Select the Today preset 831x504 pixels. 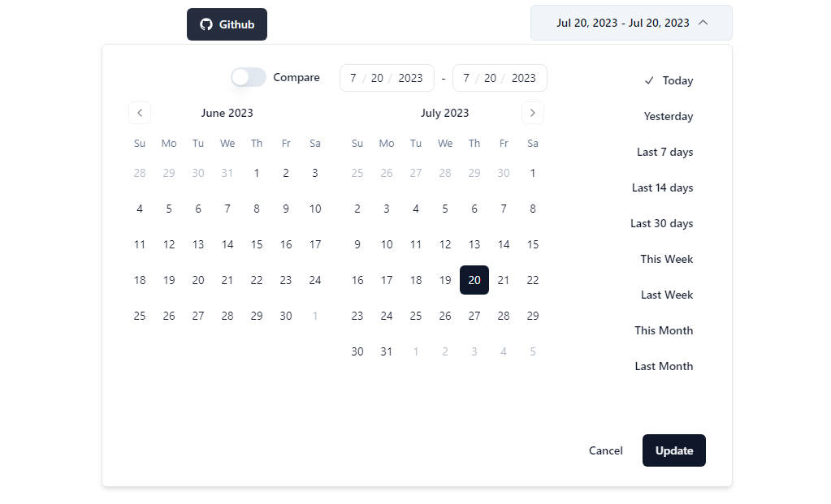(675, 80)
